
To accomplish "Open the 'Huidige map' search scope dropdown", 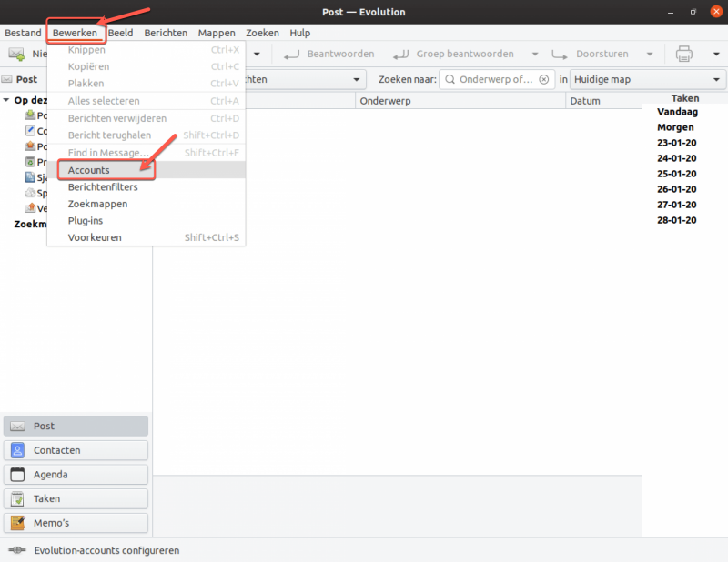I will pos(647,79).
